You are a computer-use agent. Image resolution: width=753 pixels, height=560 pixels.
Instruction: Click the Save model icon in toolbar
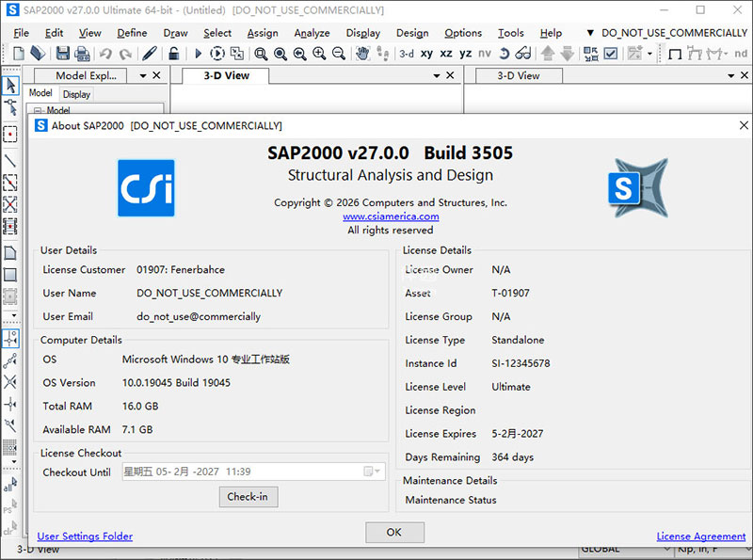[x=62, y=55]
